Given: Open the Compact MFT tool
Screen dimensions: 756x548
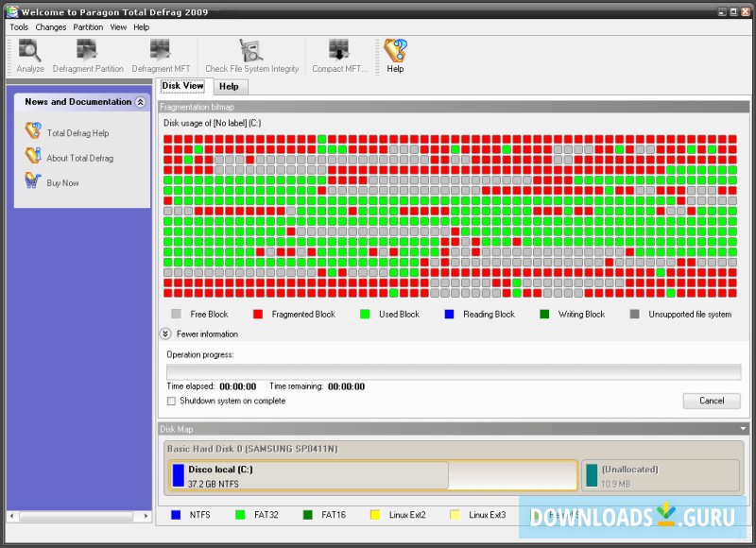Looking at the screenshot, I should [x=339, y=56].
